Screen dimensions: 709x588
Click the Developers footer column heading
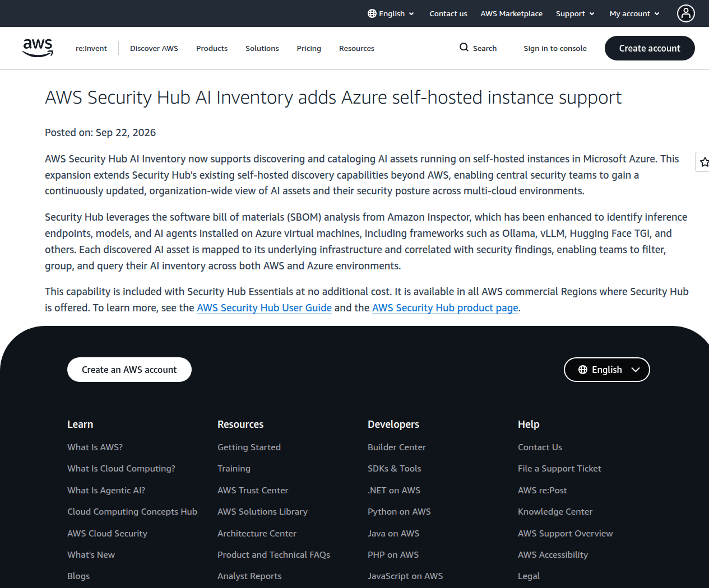click(x=393, y=424)
